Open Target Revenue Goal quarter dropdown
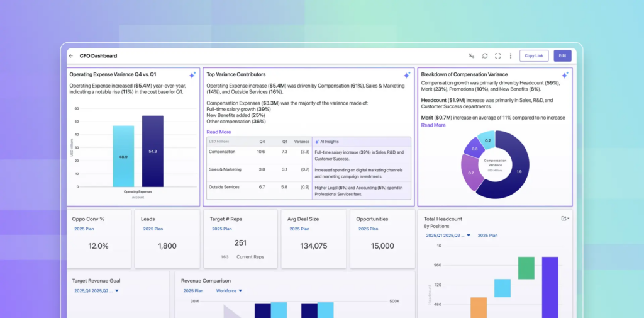The image size is (644, 318). 117,291
